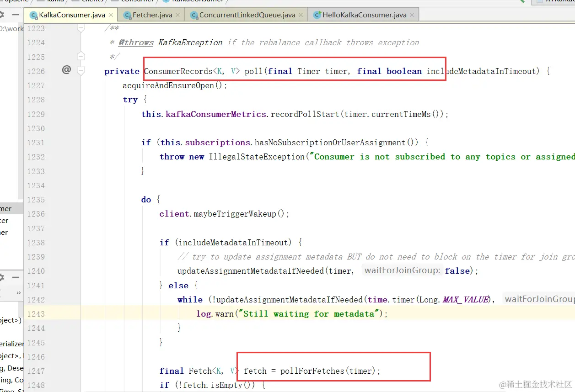Screen dimensions: 575x392
Task: Close the Fetcher.java tab
Action: pos(178,15)
